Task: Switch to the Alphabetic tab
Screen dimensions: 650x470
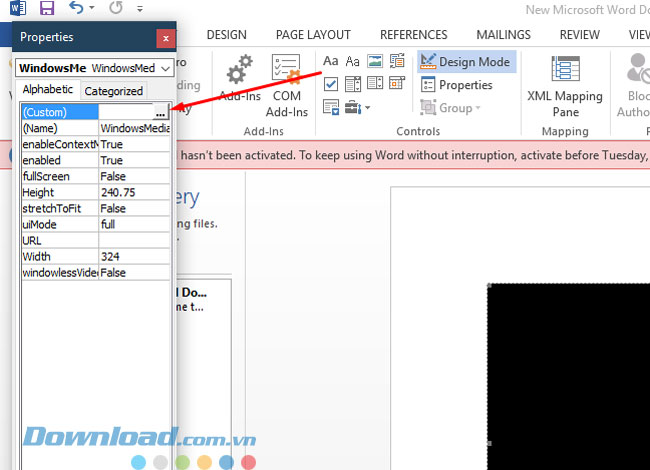Action: pos(48,90)
